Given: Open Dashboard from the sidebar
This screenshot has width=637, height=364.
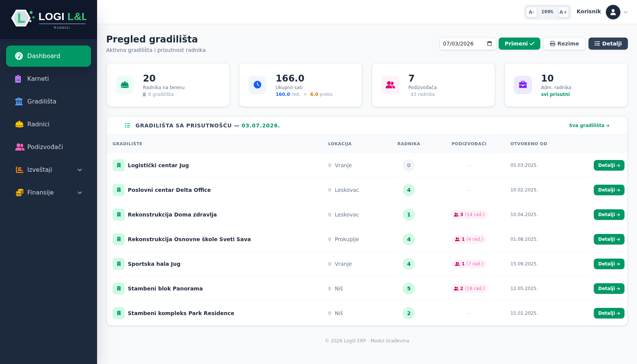Looking at the screenshot, I should click(x=49, y=56).
